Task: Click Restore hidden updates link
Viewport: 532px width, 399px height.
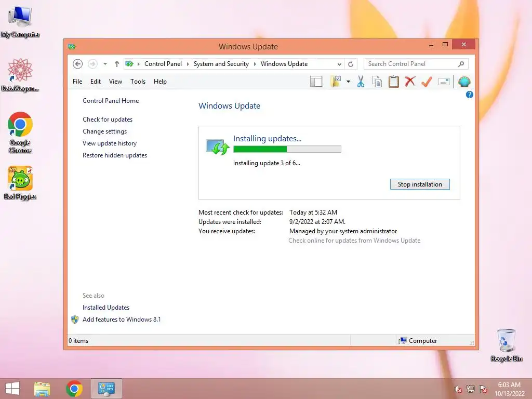Action: (115, 155)
